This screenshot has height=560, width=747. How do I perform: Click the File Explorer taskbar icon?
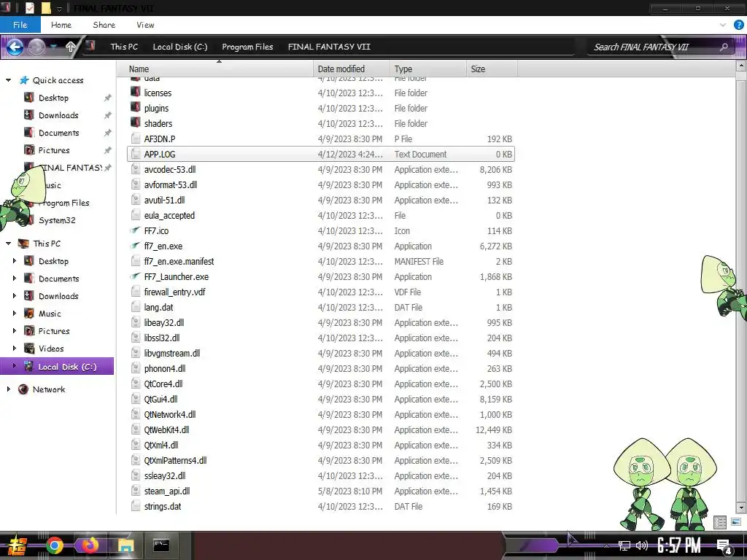(125, 545)
